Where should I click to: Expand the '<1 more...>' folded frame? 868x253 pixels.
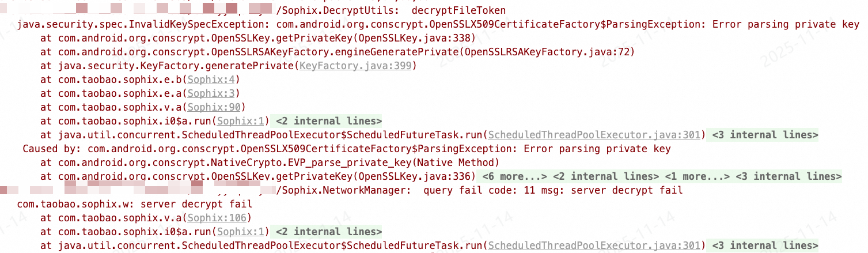pyautogui.click(x=697, y=176)
